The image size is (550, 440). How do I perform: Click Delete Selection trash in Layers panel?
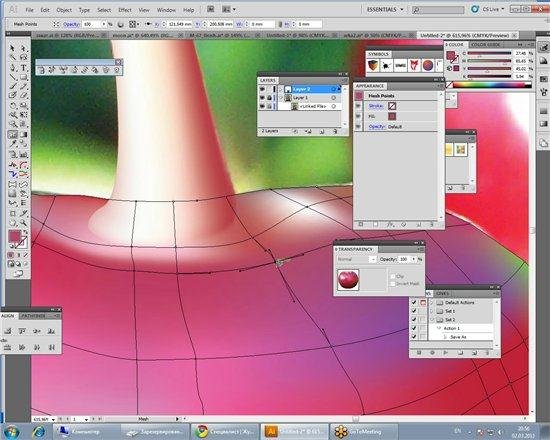click(335, 131)
